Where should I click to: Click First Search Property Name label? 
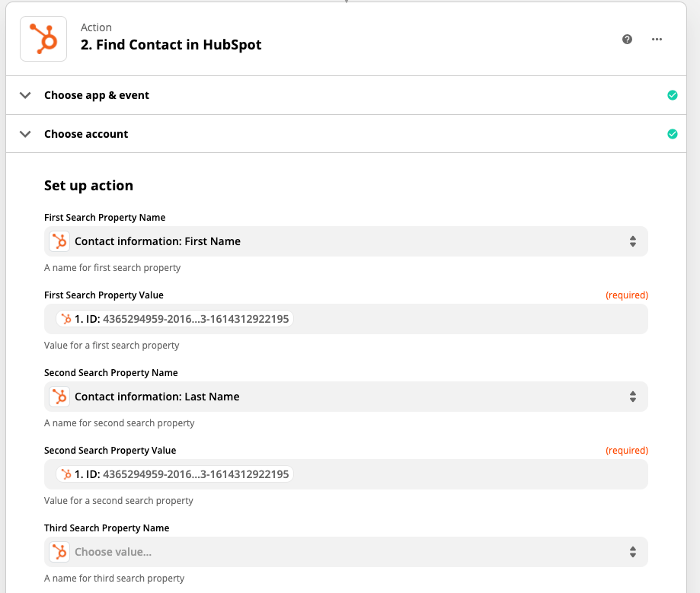[x=104, y=217]
